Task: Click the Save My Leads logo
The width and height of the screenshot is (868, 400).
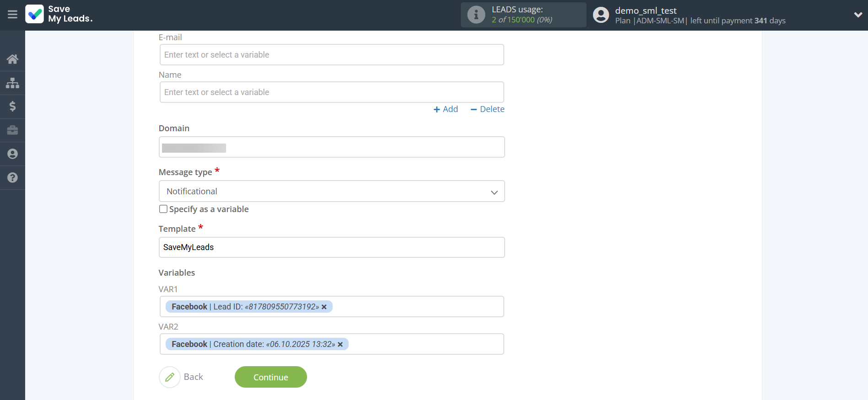Action: [59, 14]
